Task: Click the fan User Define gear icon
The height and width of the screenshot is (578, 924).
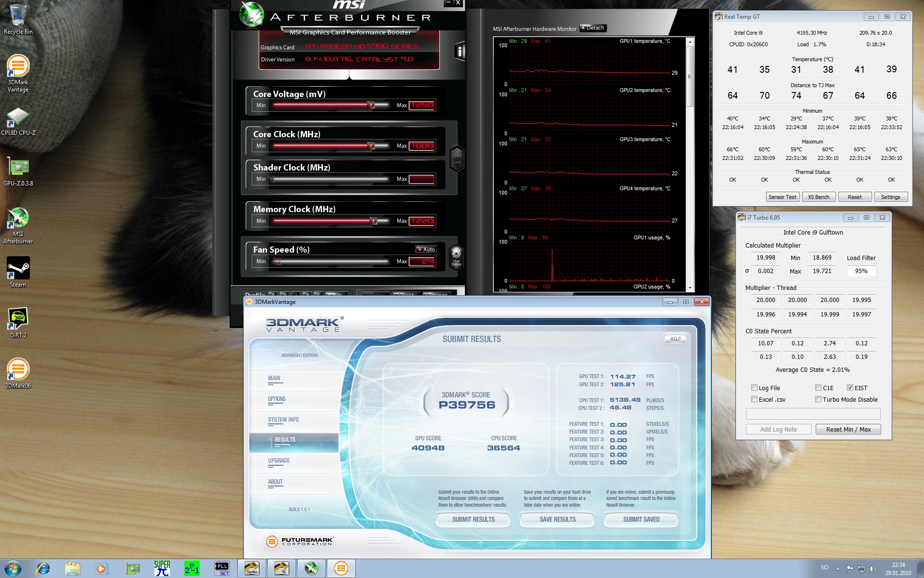Action: click(456, 256)
